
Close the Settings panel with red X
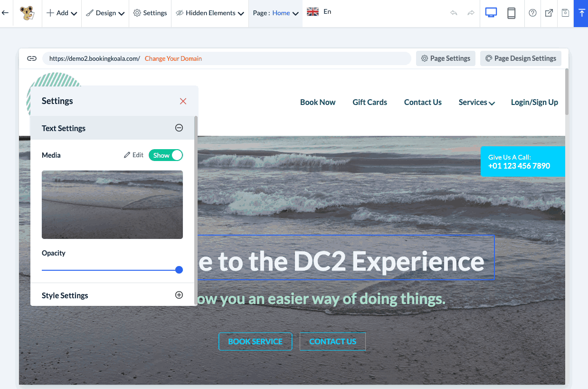(x=183, y=101)
